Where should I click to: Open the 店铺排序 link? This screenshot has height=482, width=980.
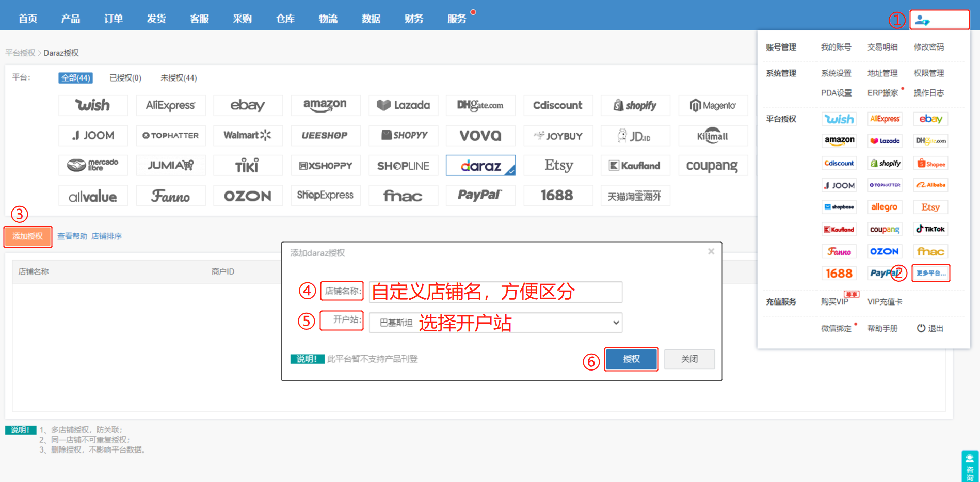[x=106, y=236]
